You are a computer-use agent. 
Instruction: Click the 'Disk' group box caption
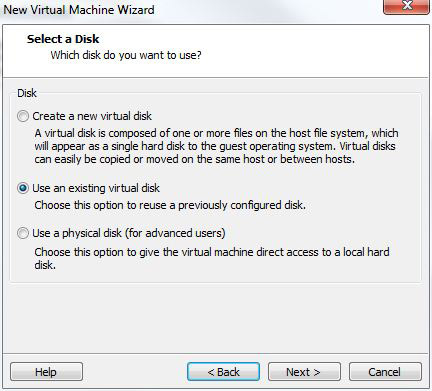click(27, 93)
